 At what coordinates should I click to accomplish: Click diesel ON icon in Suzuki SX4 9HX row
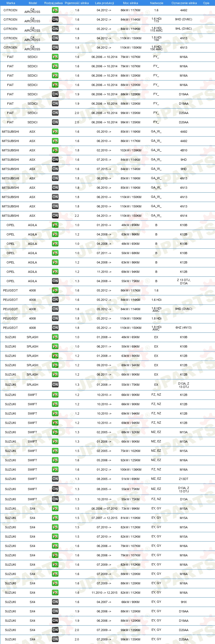(x=55, y=602)
